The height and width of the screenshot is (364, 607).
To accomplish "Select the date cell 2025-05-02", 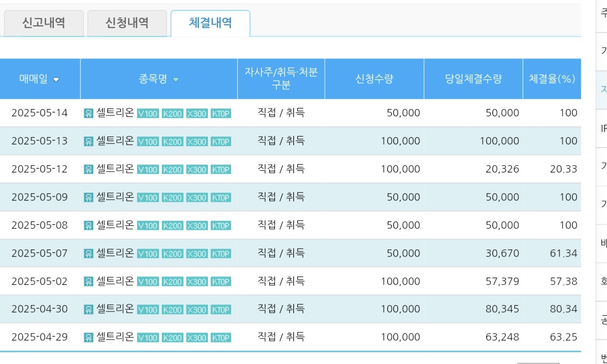I will (39, 281).
